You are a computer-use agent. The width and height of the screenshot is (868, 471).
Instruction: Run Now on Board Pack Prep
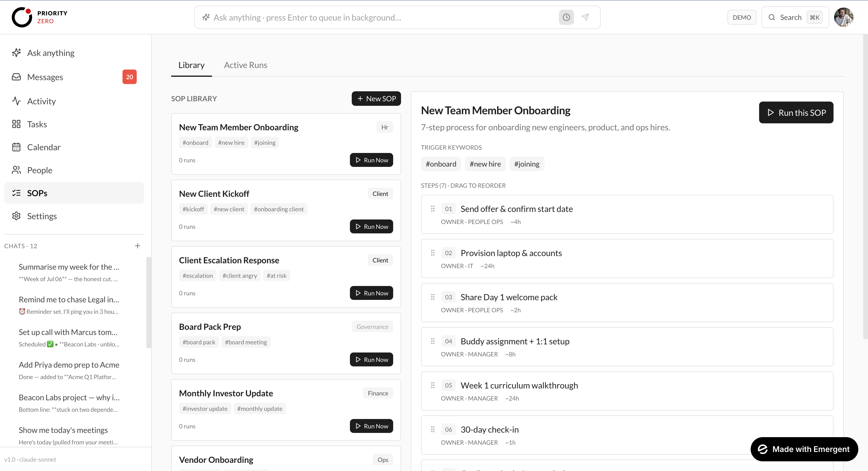371,359
